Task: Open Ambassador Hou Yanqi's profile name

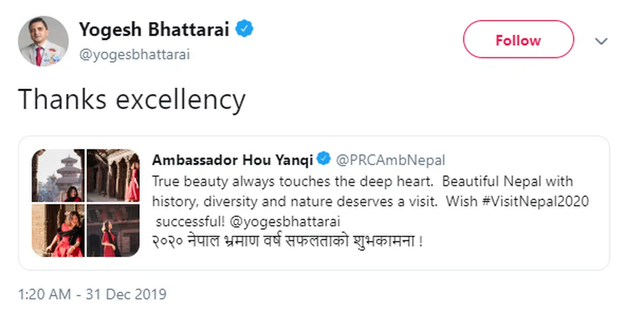Action: point(232,160)
